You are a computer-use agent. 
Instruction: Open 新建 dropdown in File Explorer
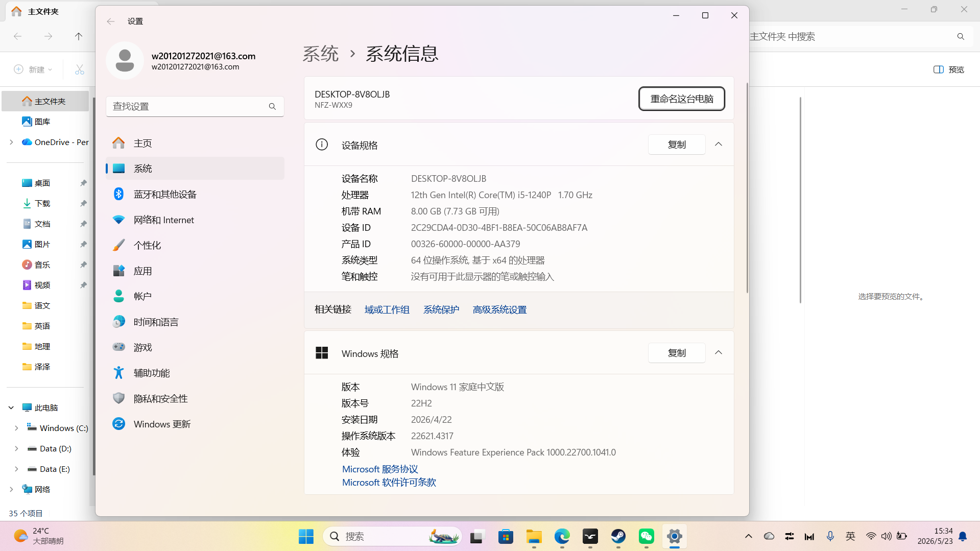pyautogui.click(x=33, y=69)
